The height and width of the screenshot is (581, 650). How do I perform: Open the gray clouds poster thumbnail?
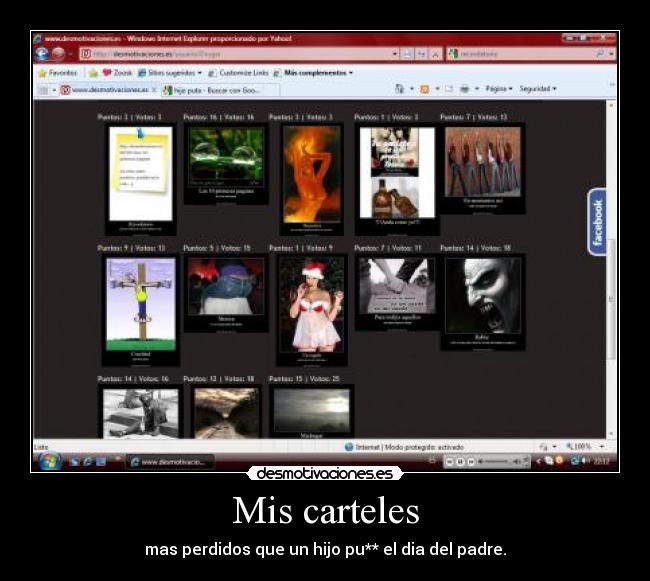point(312,412)
